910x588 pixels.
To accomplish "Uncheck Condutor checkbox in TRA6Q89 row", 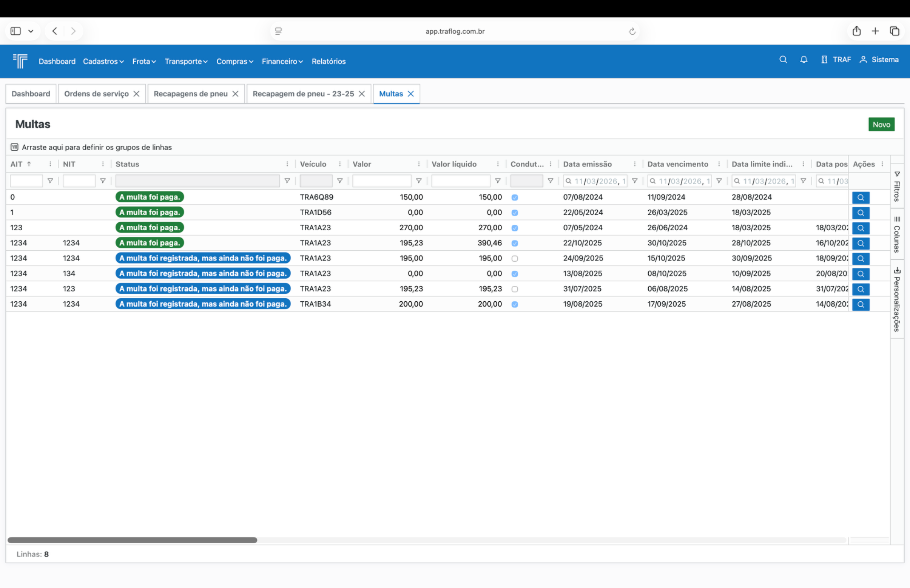I will coord(515,197).
